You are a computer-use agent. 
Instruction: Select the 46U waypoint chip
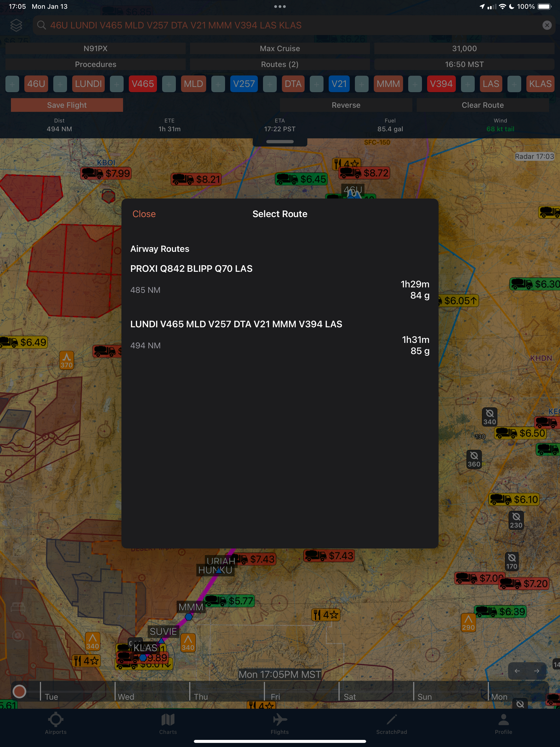pos(36,84)
